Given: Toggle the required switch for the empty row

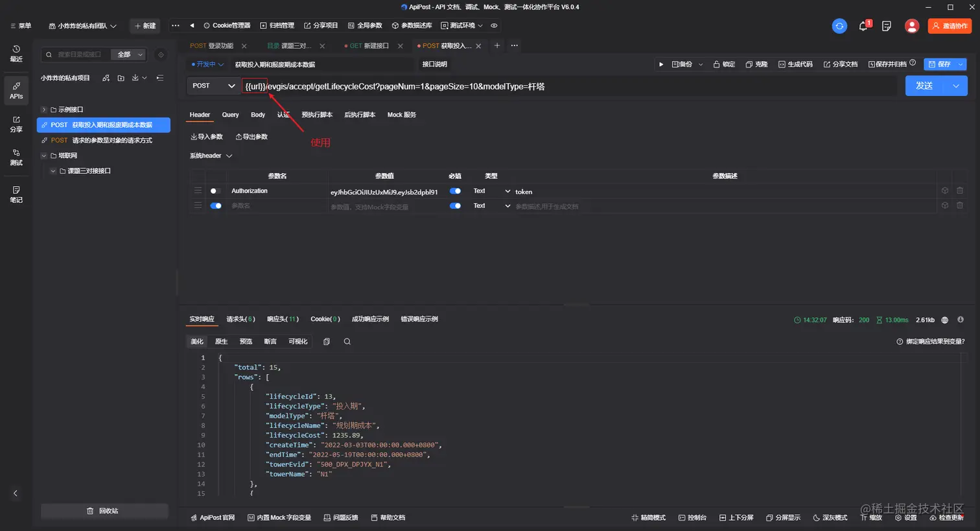Looking at the screenshot, I should 455,206.
